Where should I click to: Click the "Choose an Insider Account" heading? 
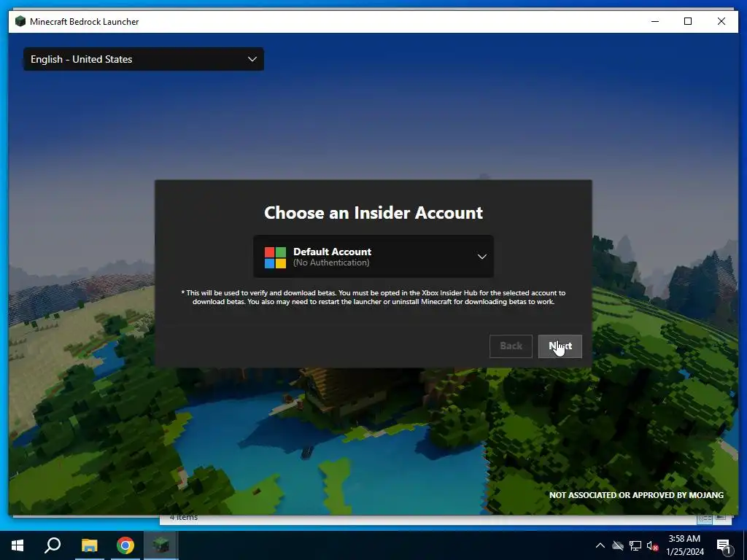pyautogui.click(x=373, y=212)
